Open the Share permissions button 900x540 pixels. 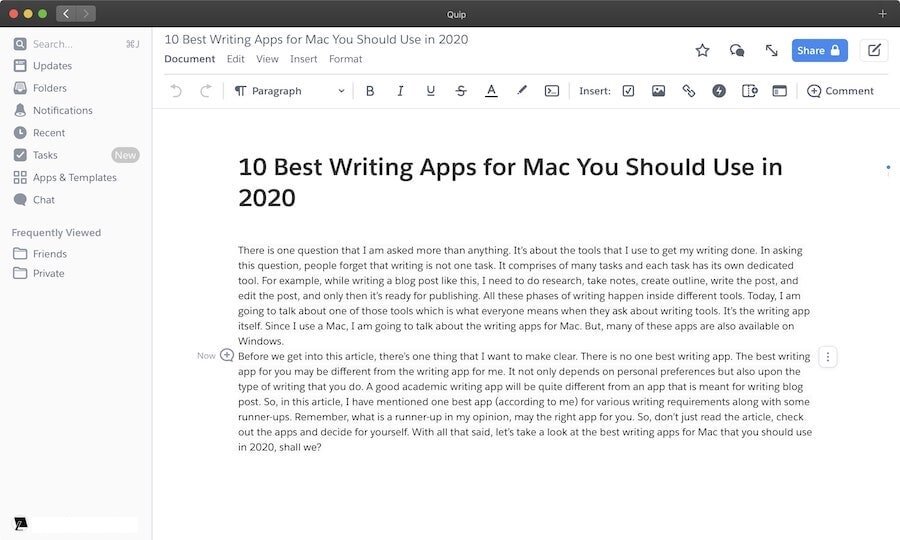pyautogui.click(x=819, y=50)
